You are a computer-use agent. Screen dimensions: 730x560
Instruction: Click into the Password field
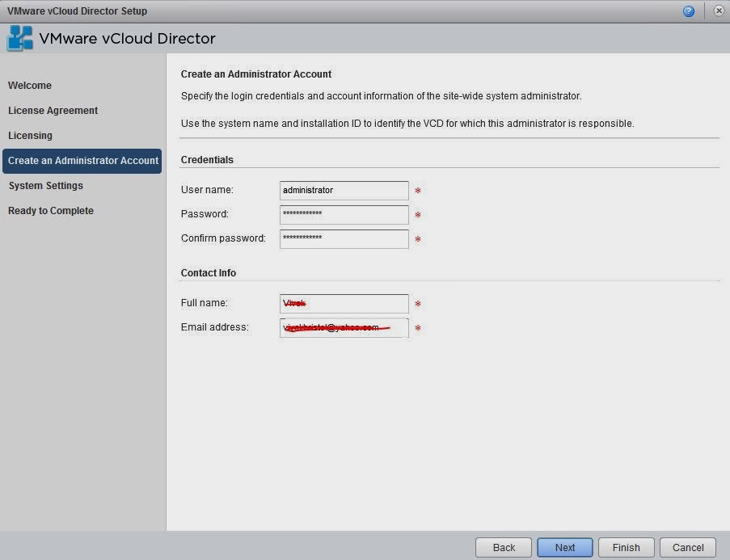click(344, 215)
